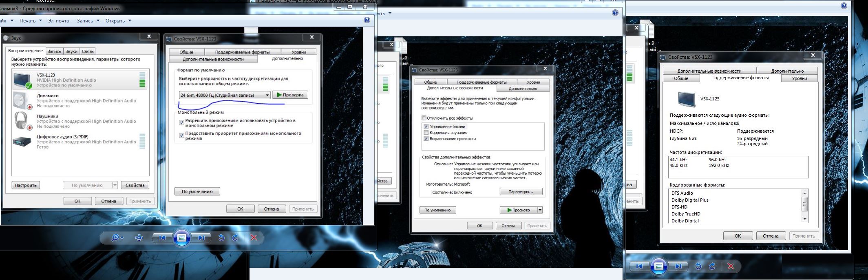This screenshot has height=280, width=868.
Task: Click help icon in Снимок3 viewer menu bar
Action: point(367,20)
